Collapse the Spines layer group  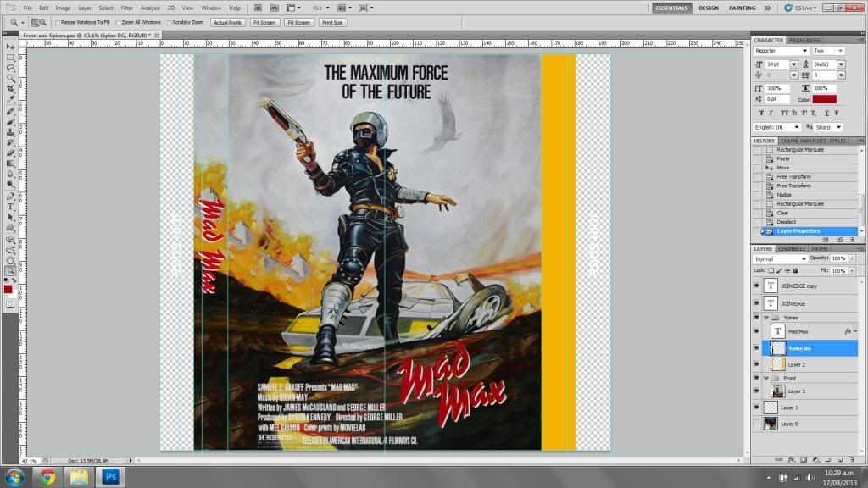[x=766, y=318]
